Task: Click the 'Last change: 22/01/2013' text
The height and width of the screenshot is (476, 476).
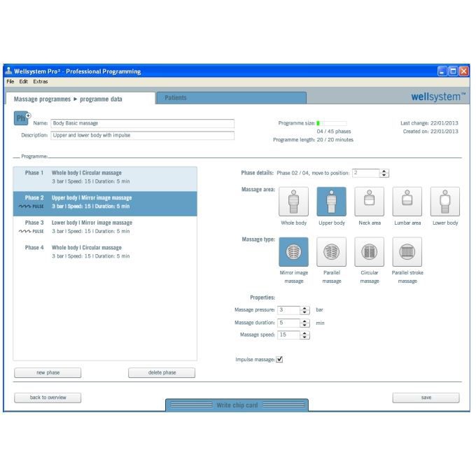Action: [x=429, y=123]
